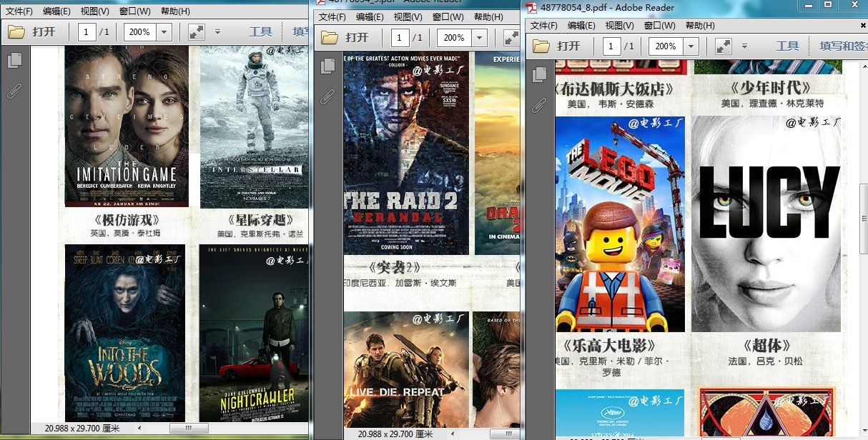
Task: Click the fit-page icon in 48778054_8.pdf window
Action: (723, 46)
